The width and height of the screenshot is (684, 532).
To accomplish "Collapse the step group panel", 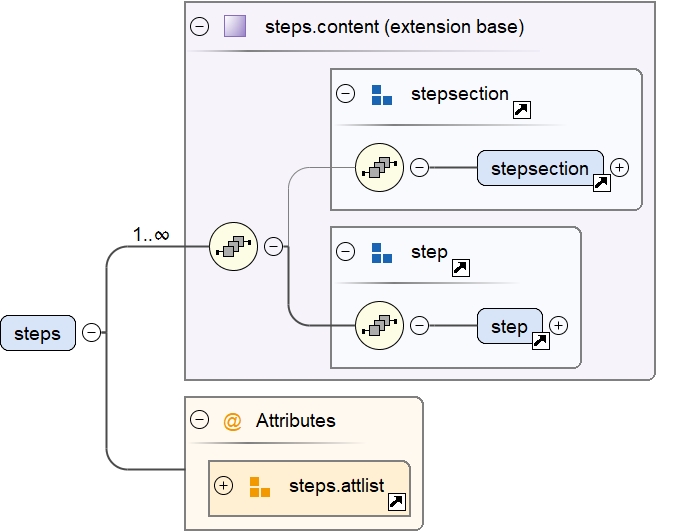I will (x=345, y=252).
